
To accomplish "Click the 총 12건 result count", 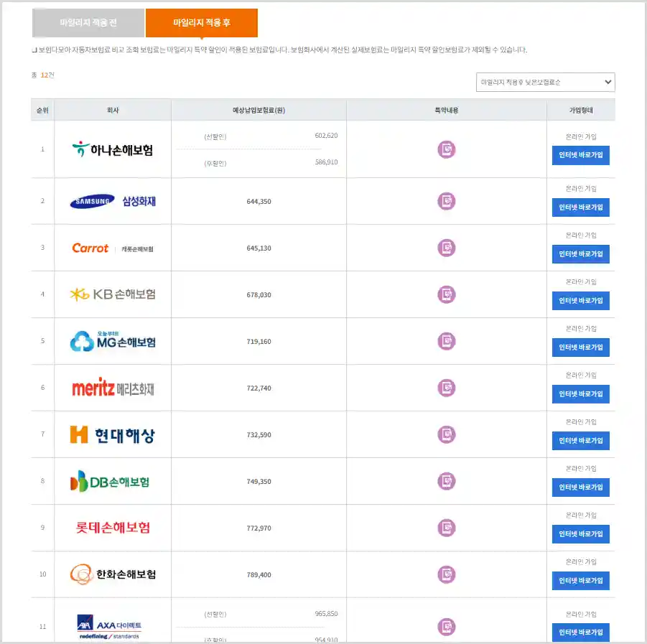I will coord(43,75).
